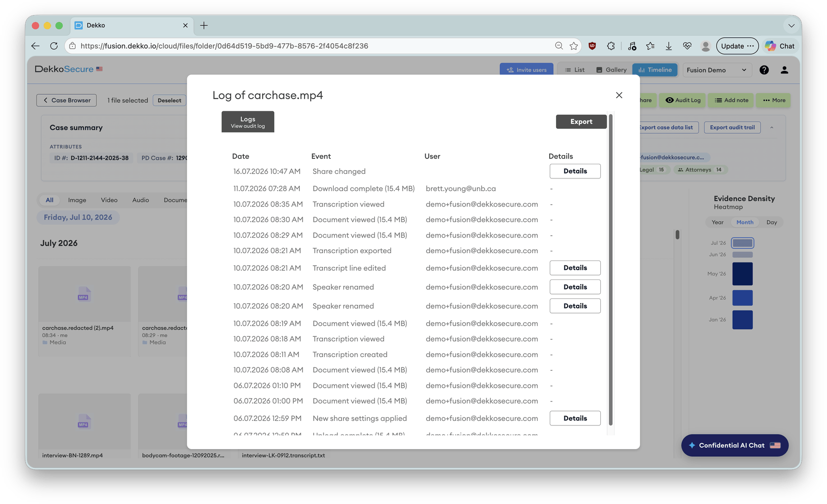The width and height of the screenshot is (827, 504).
Task: Click the Apr '26 heatmap bar
Action: pos(742,298)
